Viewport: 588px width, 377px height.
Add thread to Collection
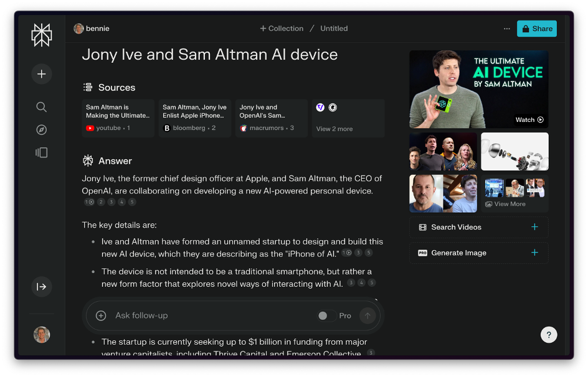tap(282, 29)
